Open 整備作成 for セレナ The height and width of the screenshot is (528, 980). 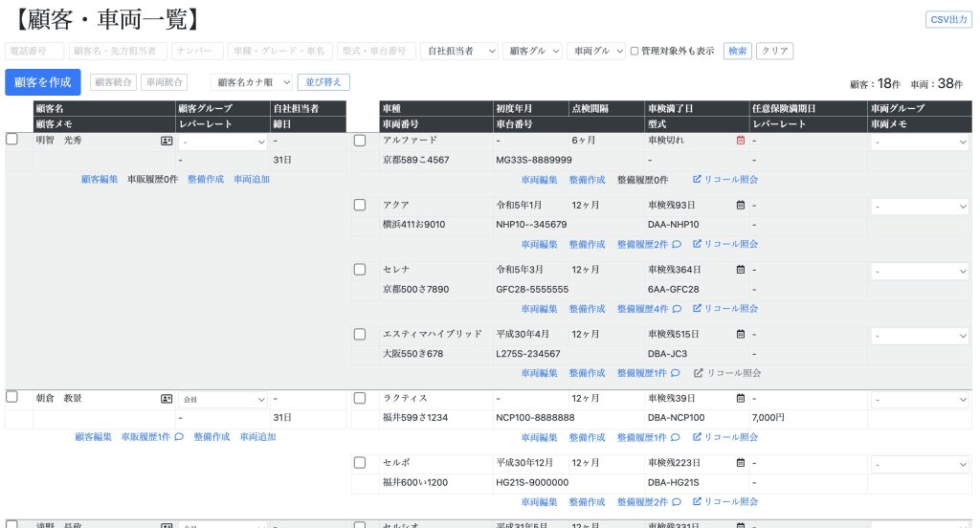coord(587,309)
